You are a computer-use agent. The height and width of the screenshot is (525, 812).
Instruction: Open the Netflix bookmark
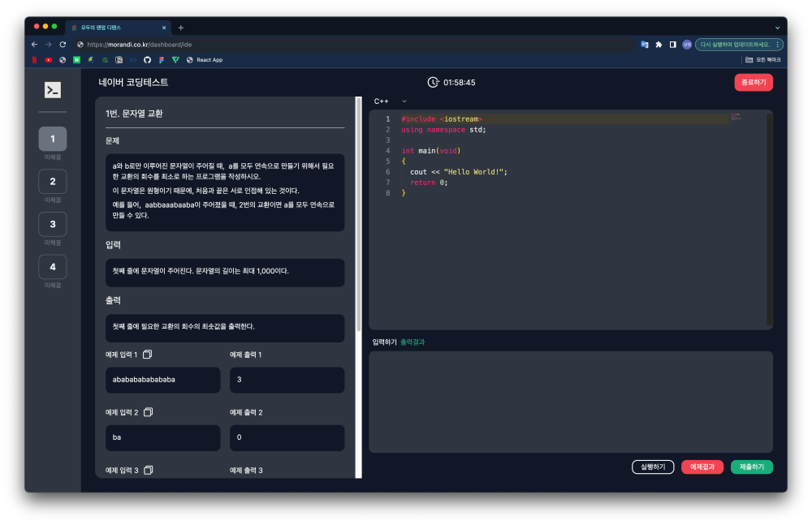click(x=34, y=60)
